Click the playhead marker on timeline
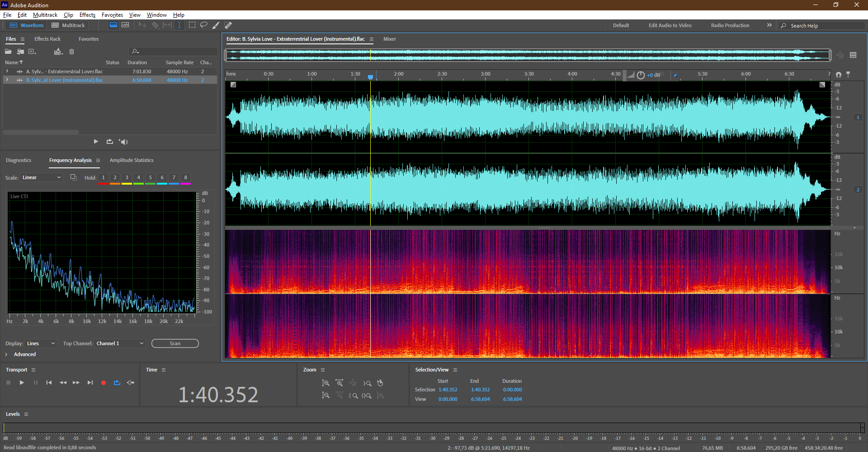Image resolution: width=868 pixels, height=452 pixels. click(371, 77)
